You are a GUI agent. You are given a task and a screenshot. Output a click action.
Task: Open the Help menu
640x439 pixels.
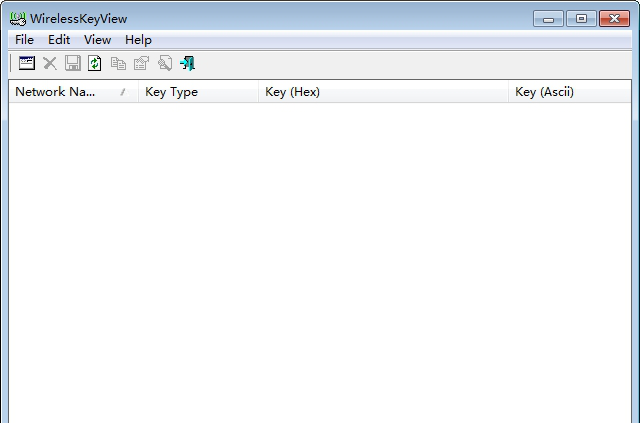pyautogui.click(x=138, y=40)
